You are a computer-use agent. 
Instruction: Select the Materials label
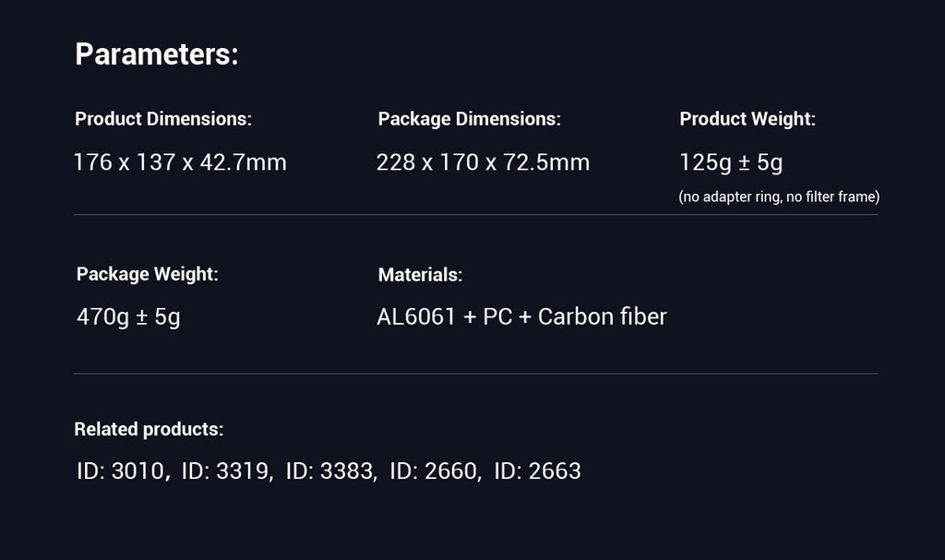420,275
